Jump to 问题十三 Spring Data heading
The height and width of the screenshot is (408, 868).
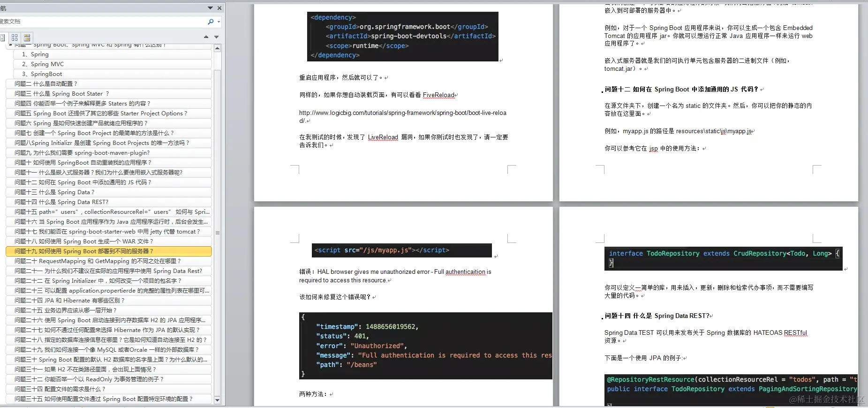pos(109,192)
